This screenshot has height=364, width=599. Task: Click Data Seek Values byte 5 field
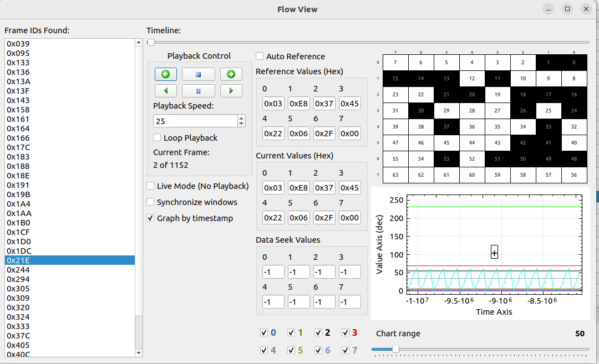pos(299,302)
